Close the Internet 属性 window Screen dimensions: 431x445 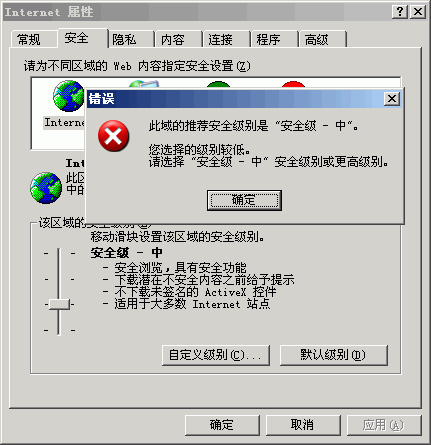418,12
